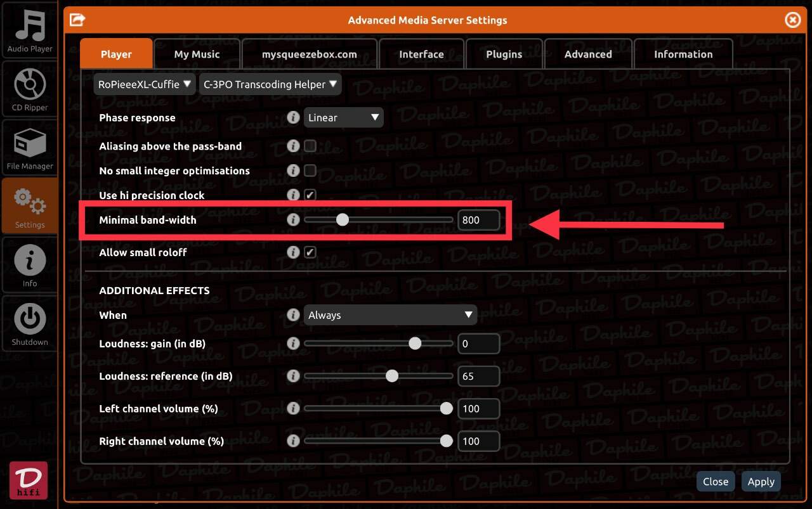Click the Apply button

coord(761,482)
